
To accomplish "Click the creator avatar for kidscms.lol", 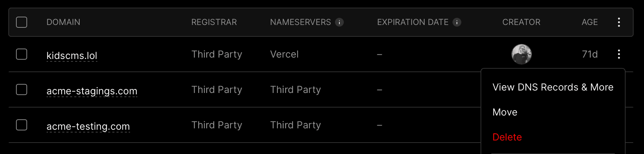I will coord(521,54).
